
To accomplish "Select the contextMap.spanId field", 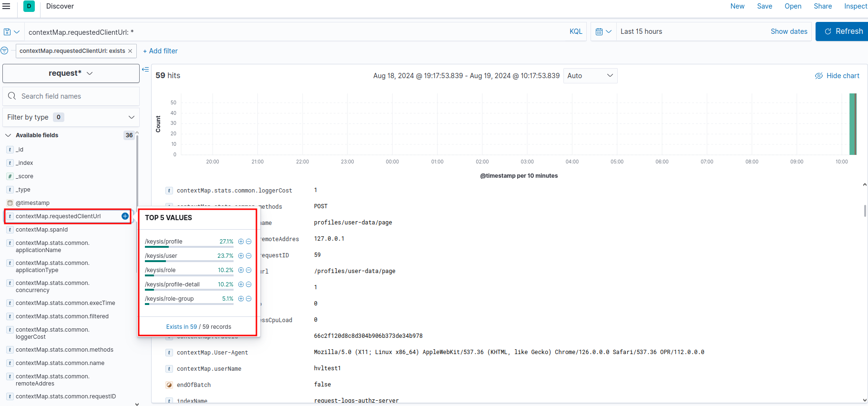I will click(x=41, y=230).
